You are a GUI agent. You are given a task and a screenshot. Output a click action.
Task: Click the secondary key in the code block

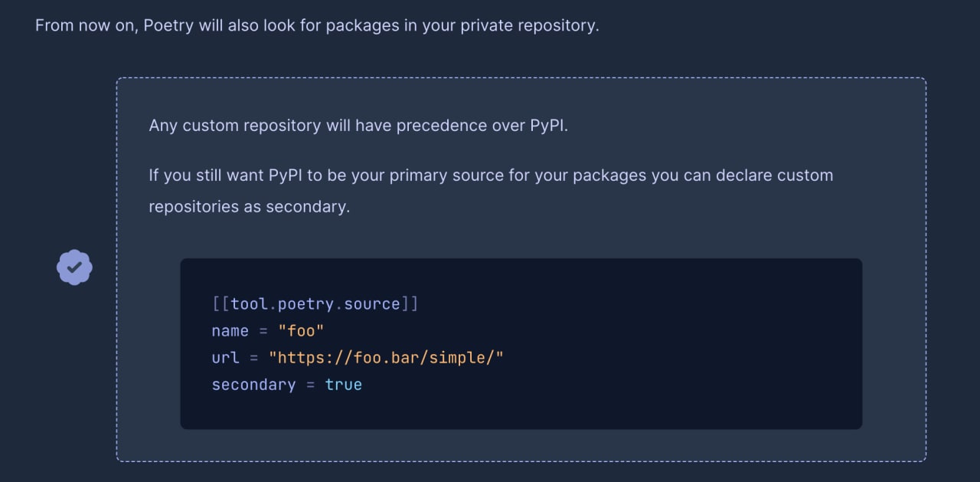(x=253, y=385)
